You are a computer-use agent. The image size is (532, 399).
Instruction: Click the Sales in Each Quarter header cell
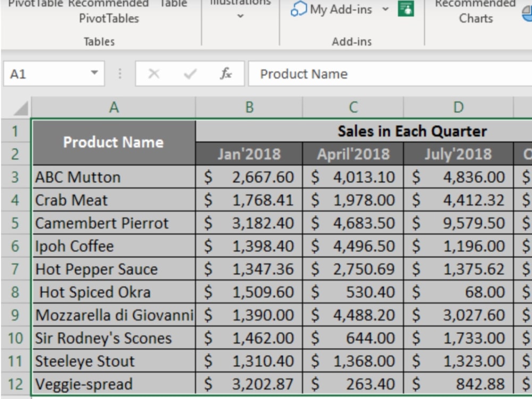[364, 131]
